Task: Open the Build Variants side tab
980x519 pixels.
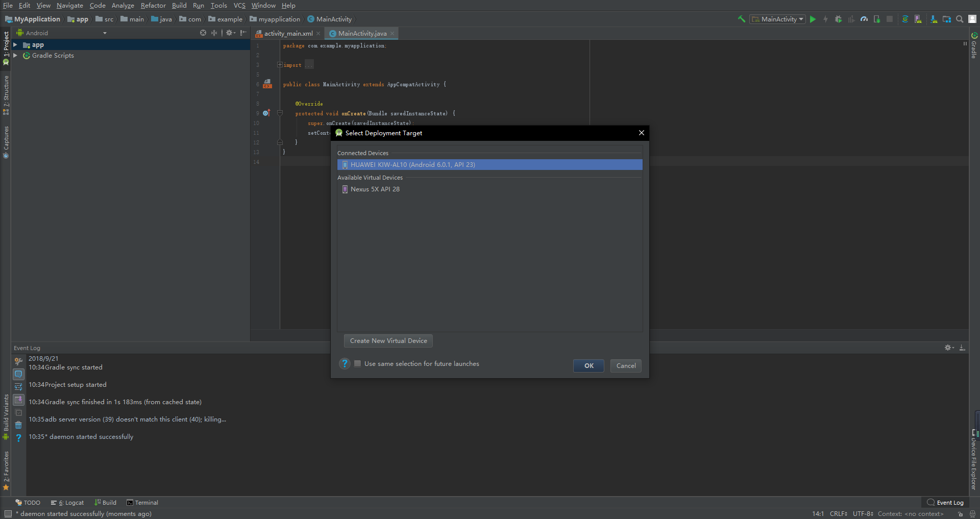Action: (6, 416)
